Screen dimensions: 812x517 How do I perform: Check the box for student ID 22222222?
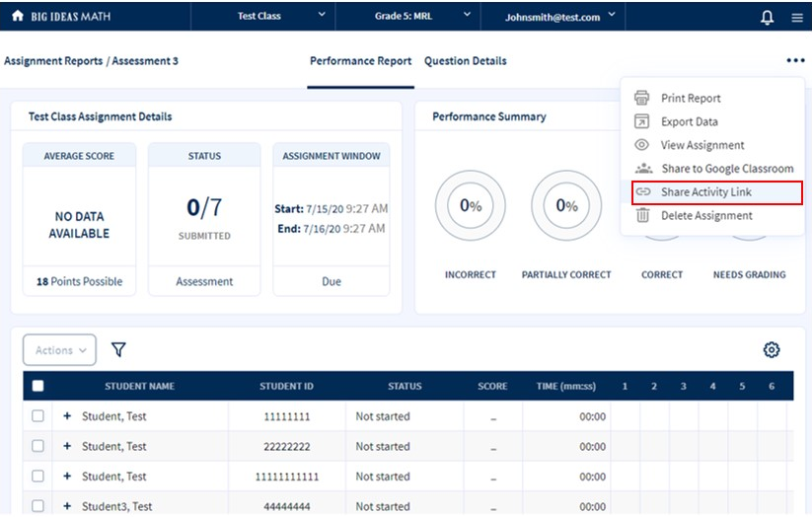click(x=37, y=446)
